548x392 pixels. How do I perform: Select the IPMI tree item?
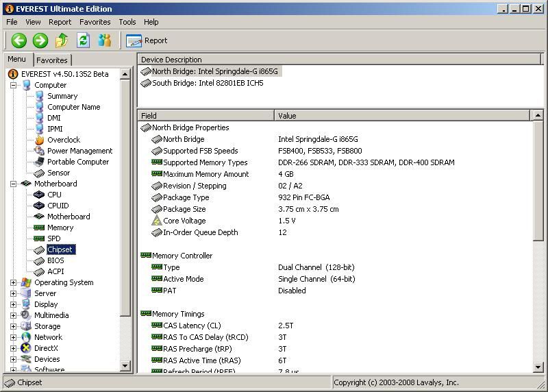pos(55,129)
